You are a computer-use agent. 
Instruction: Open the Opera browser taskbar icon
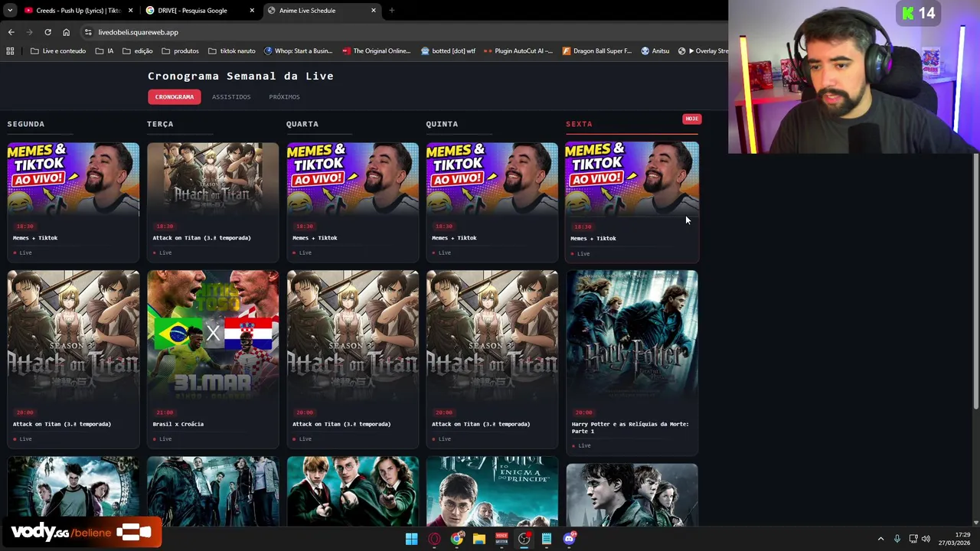pyautogui.click(x=434, y=539)
